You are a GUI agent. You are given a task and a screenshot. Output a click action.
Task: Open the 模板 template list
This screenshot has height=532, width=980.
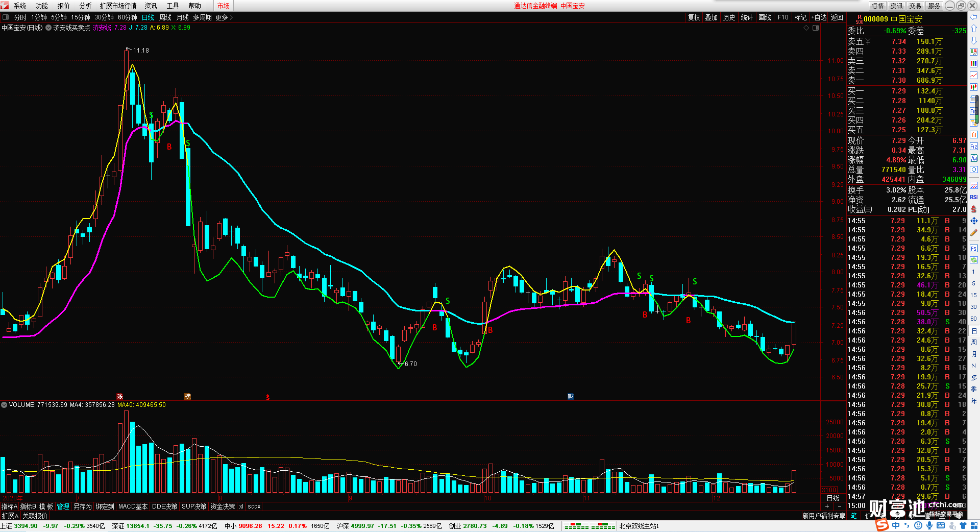[x=46, y=506]
